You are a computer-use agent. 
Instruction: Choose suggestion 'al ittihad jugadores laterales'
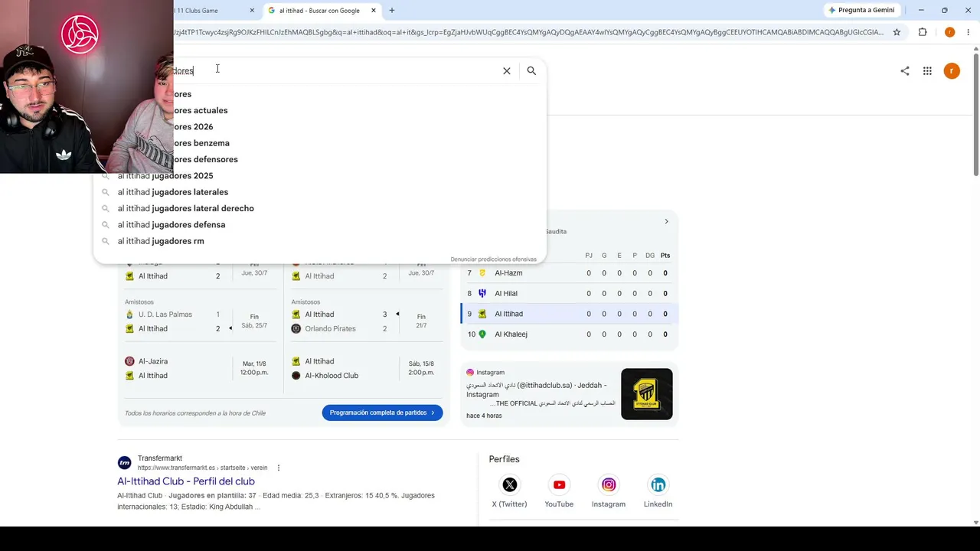[320, 192]
